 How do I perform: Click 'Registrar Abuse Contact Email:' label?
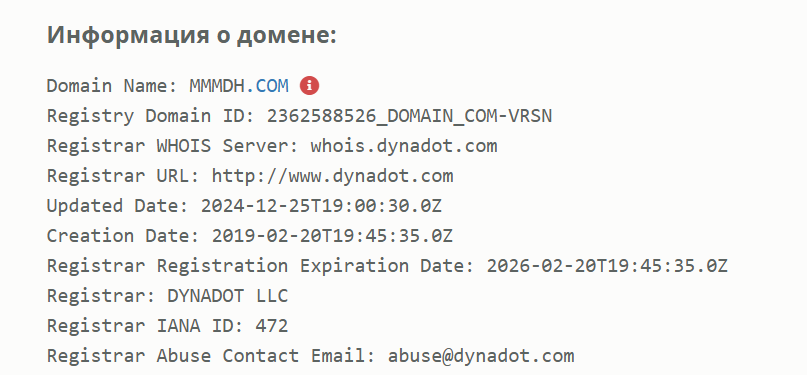point(212,356)
